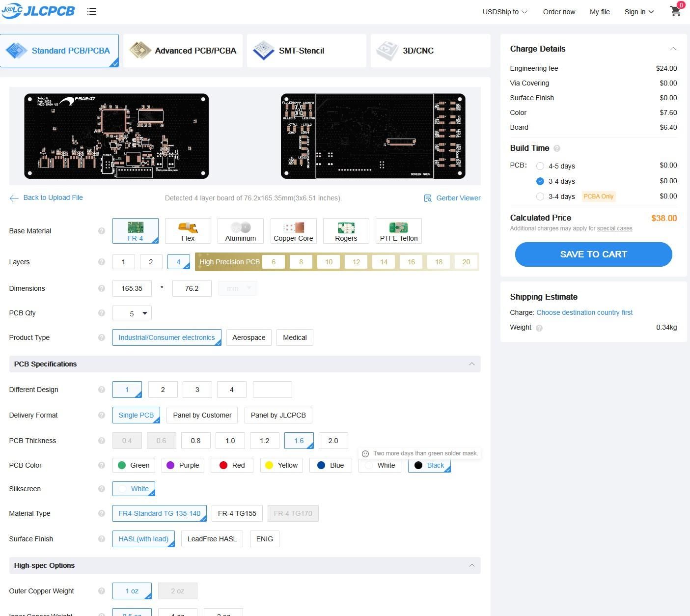
Task: Select the 4-5 days PCB build time
Action: click(540, 166)
